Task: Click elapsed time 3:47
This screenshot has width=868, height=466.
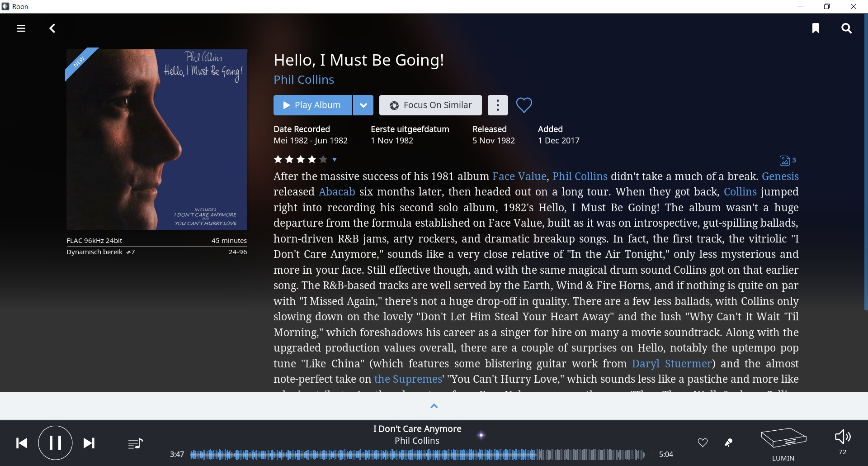Action: point(177,454)
